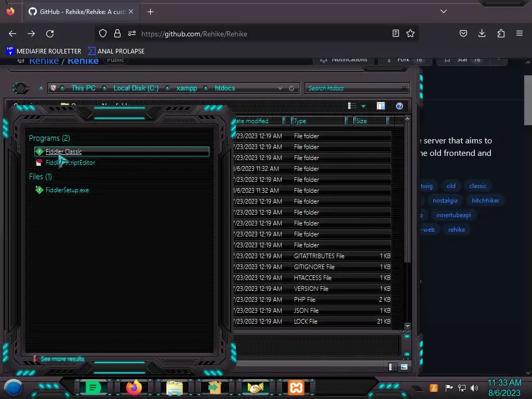Toggle the Explorer preview pane
The height and width of the screenshot is (399, 532).
tap(381, 106)
